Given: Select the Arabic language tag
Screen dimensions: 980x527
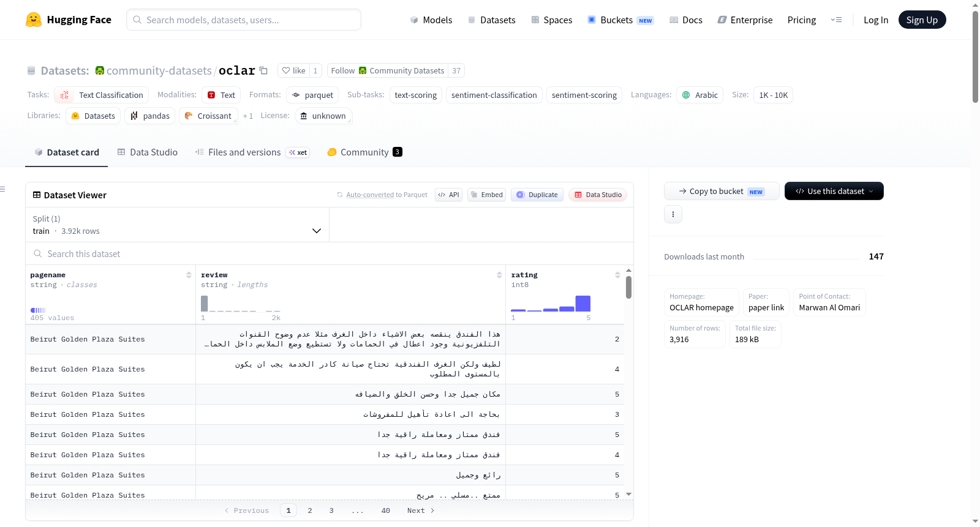Looking at the screenshot, I should (699, 95).
